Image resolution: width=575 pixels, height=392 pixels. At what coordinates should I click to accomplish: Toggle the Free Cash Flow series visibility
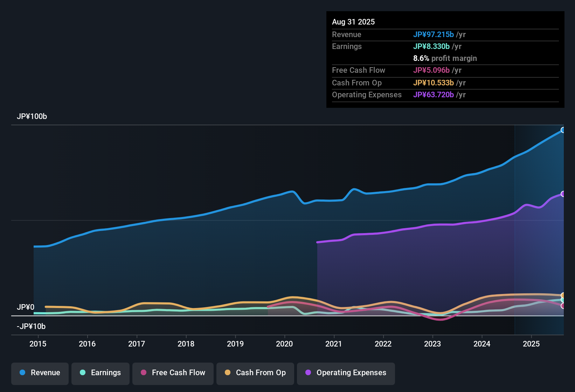point(173,373)
